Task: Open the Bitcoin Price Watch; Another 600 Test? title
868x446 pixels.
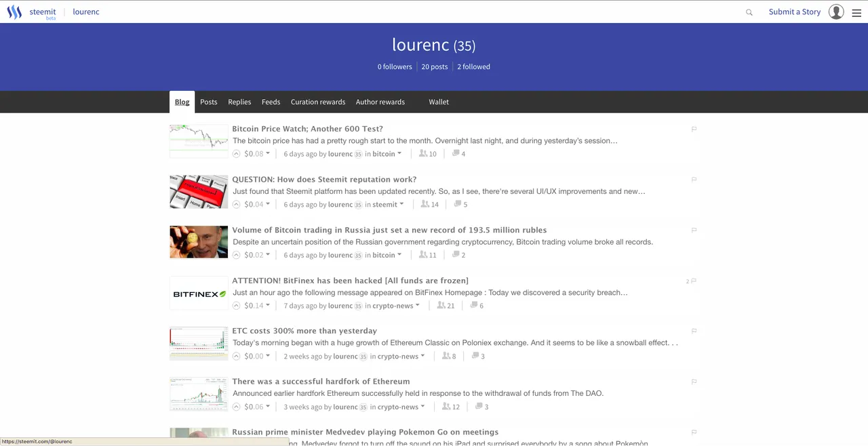Action: 307,129
